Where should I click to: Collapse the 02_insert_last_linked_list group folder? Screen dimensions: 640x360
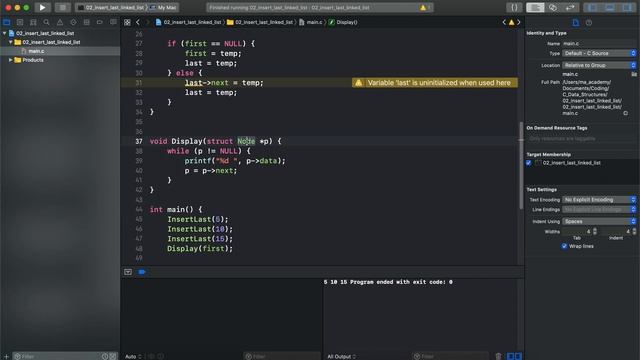click(x=11, y=42)
